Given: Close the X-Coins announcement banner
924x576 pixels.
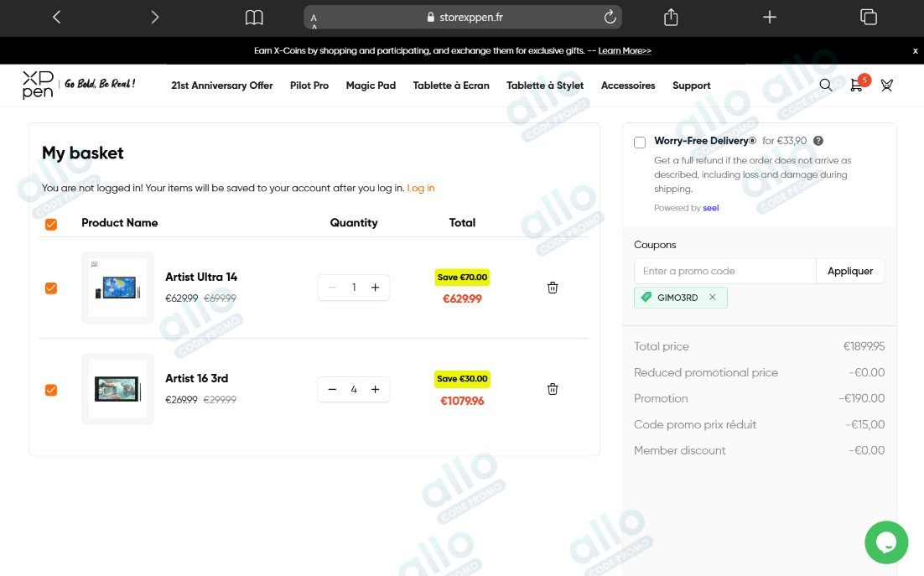Looking at the screenshot, I should 915,50.
